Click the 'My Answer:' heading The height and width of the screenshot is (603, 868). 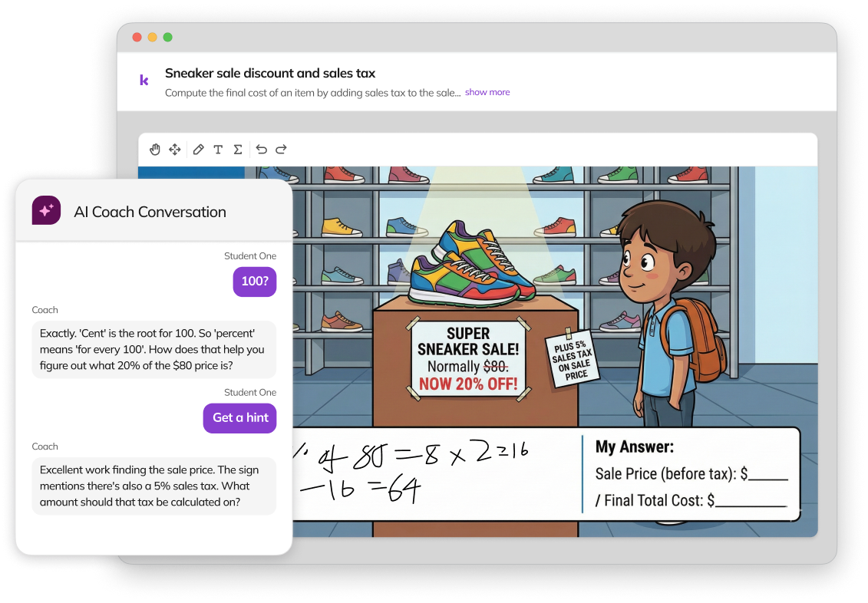[635, 447]
